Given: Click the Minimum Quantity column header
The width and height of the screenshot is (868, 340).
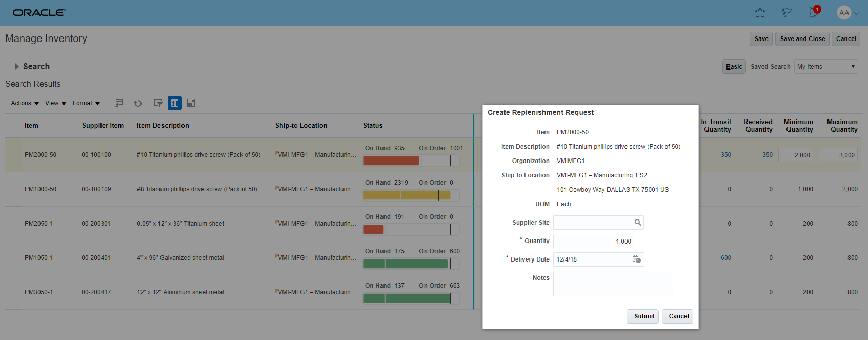Looking at the screenshot, I should [x=798, y=126].
